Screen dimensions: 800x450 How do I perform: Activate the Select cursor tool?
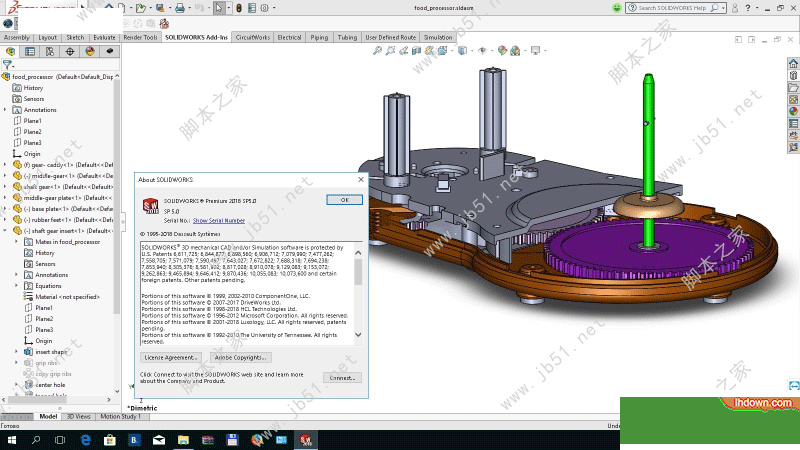(x=218, y=8)
